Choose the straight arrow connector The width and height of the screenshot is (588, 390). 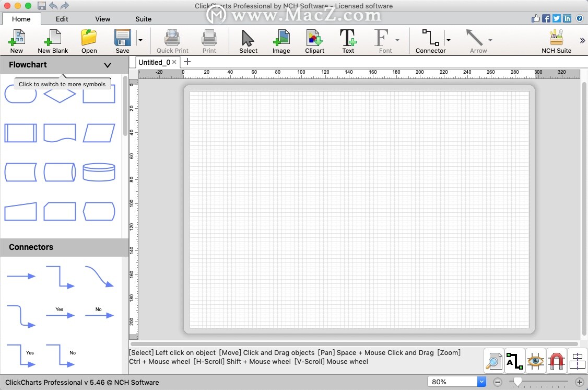(20, 276)
